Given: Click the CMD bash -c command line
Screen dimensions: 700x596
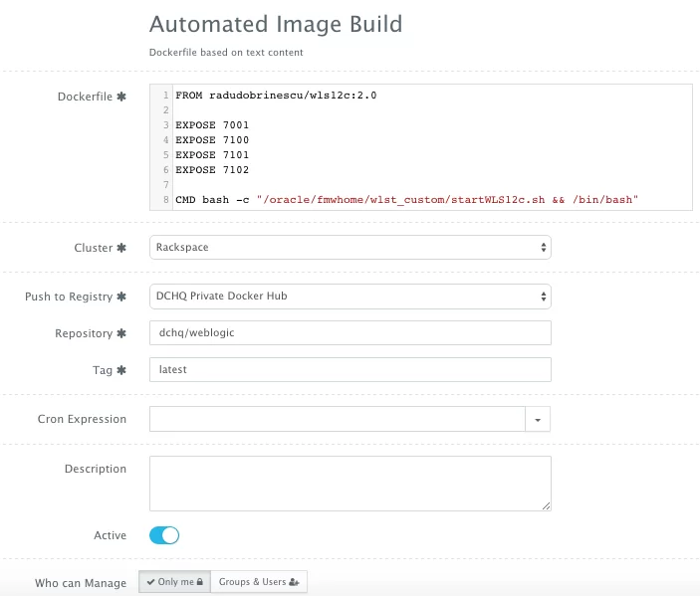Looking at the screenshot, I should (406, 200).
